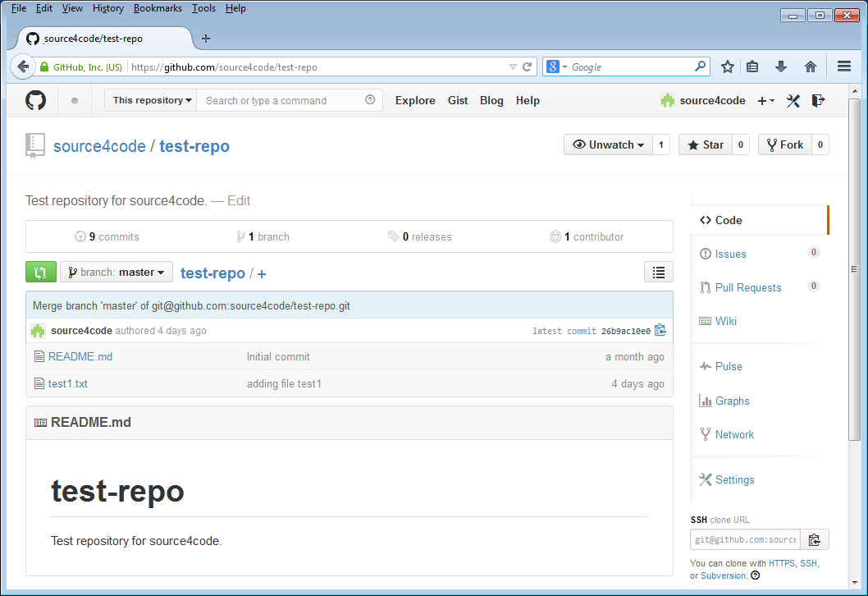
Task: View the 9 commits history
Action: pos(107,236)
